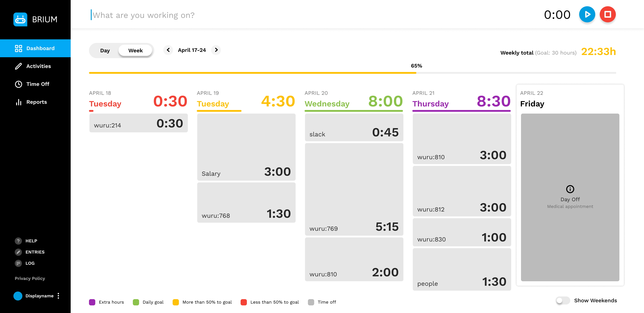The height and width of the screenshot is (313, 644).
Task: Open Time Off clock icon
Action: click(x=19, y=84)
